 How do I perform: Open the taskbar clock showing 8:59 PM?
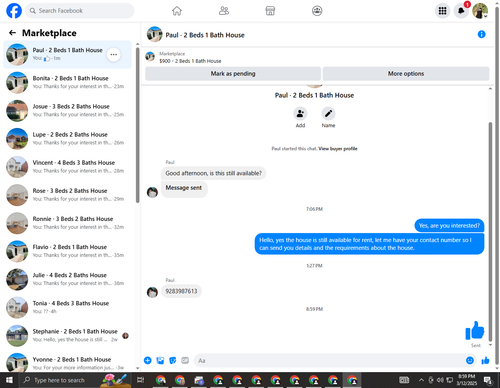pos(467,380)
